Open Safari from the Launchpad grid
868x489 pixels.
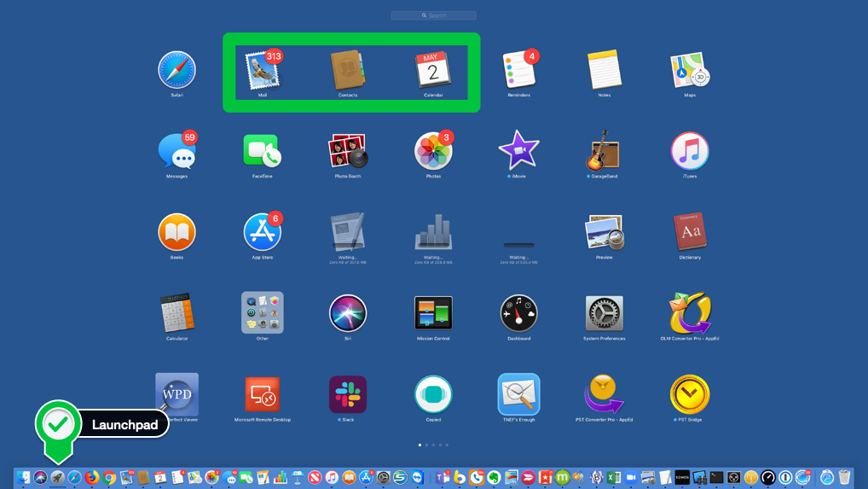176,70
